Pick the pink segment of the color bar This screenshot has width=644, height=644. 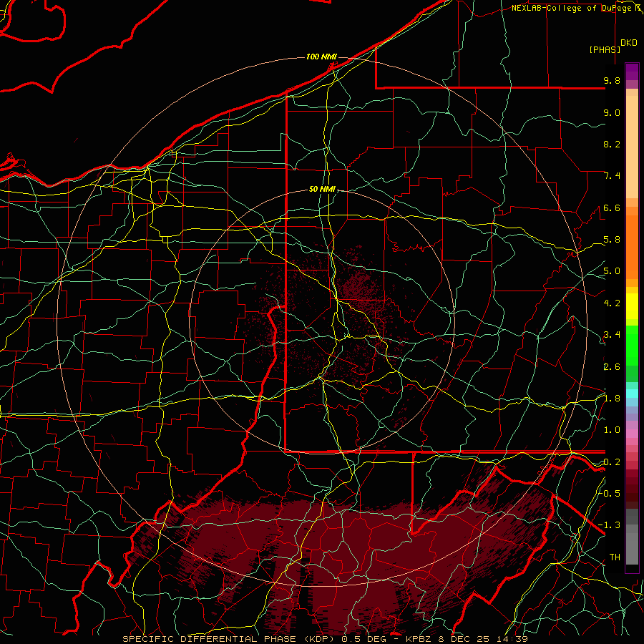coord(632,434)
